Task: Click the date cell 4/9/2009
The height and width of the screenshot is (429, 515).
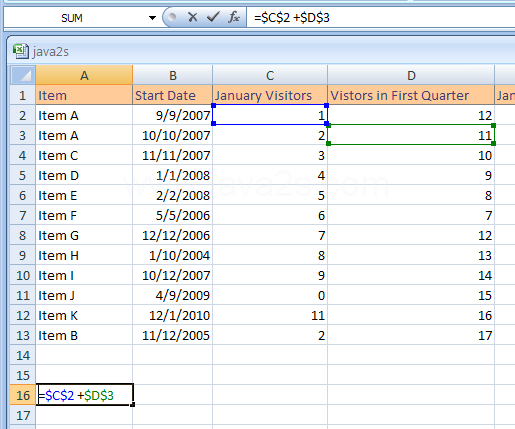Action: pos(172,295)
